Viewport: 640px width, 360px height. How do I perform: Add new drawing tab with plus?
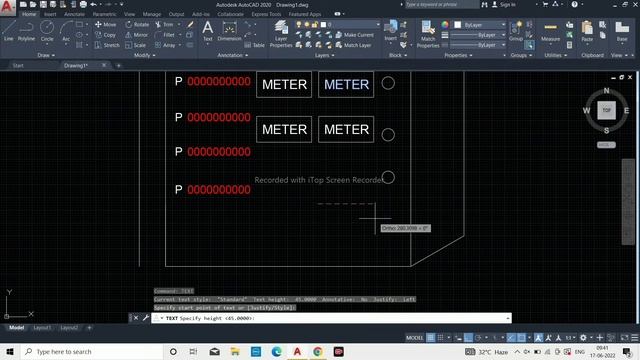click(118, 65)
